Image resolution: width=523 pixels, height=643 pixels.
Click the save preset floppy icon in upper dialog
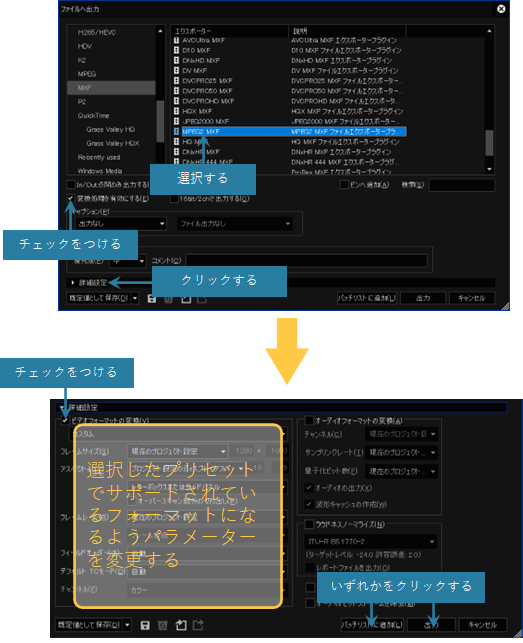(x=152, y=299)
